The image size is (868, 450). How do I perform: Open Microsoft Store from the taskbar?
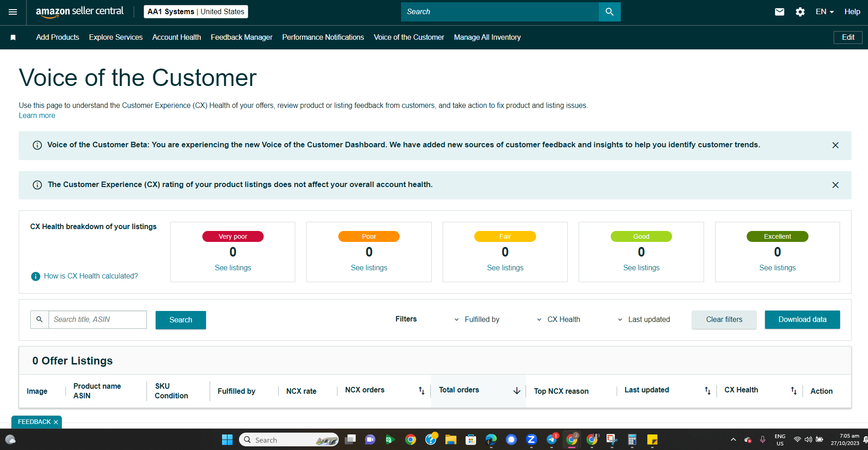471,440
